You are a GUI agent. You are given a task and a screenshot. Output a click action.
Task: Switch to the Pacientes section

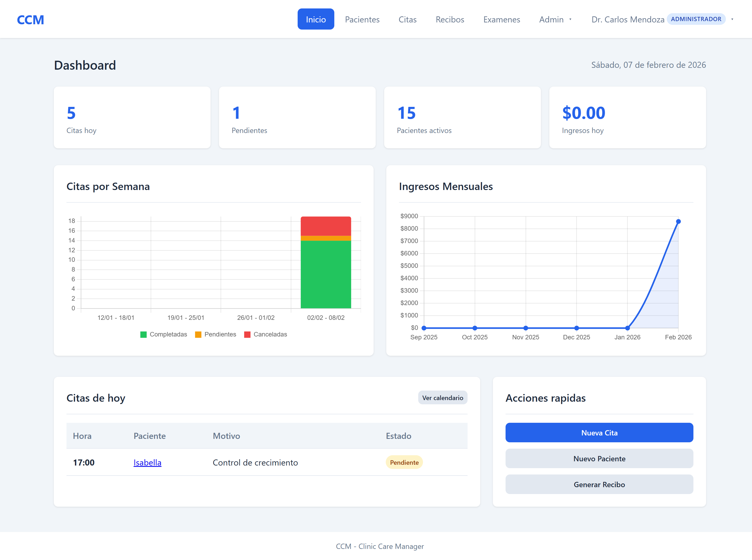(362, 19)
